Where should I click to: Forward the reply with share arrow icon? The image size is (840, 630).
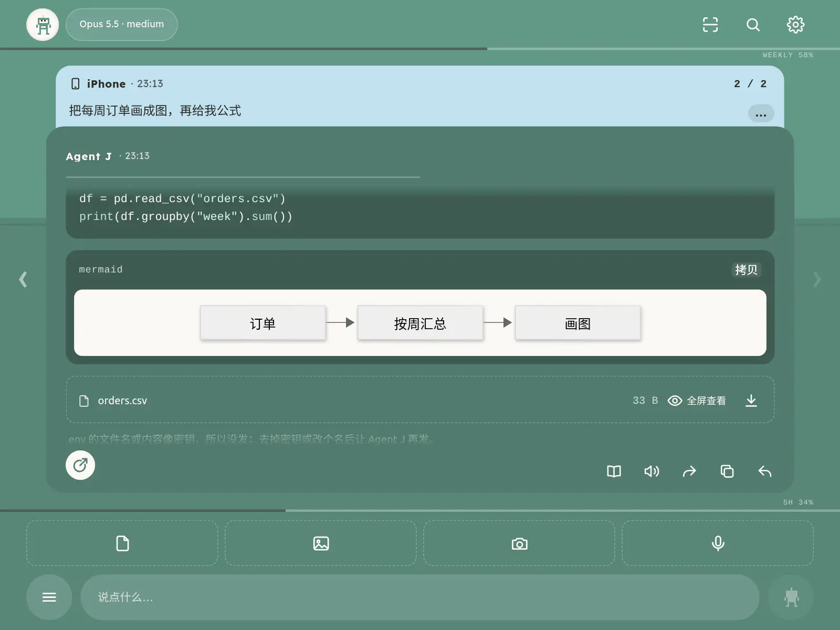689,471
